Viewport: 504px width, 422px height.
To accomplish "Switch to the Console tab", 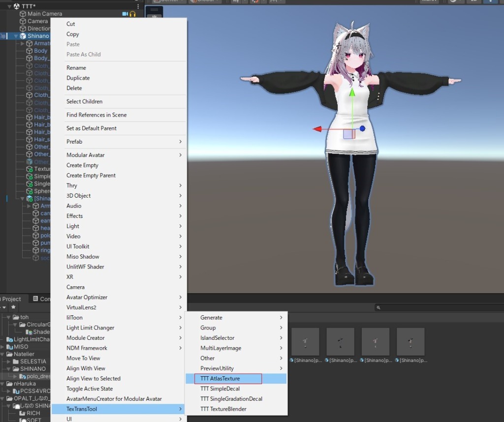I will [x=41, y=299].
